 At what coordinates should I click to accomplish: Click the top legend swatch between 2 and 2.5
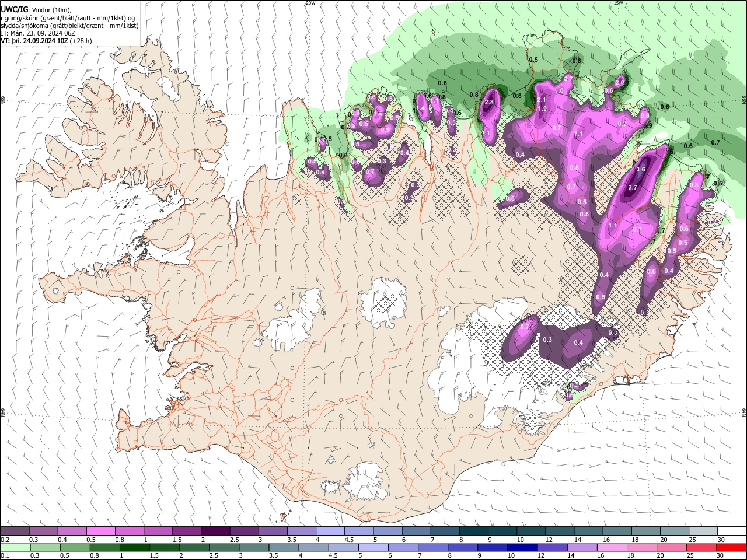[215, 531]
